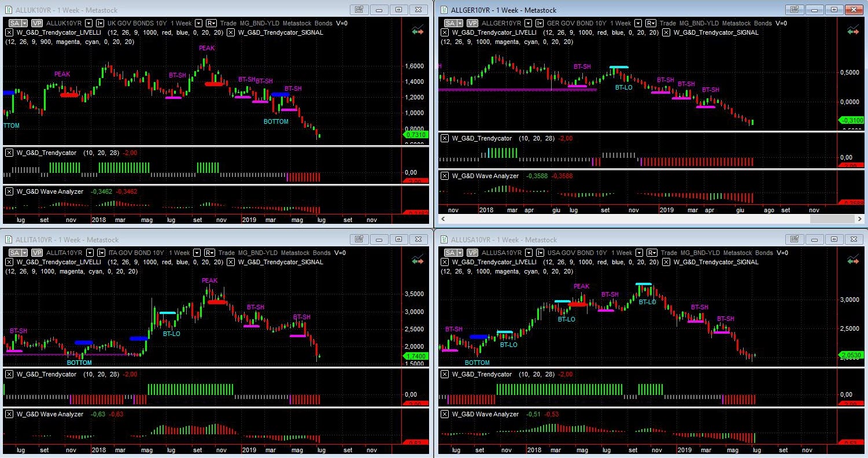Screen dimensions: 868x458
Task: Click the detach window icon on ALLGER10YR chart
Action: click(x=795, y=10)
